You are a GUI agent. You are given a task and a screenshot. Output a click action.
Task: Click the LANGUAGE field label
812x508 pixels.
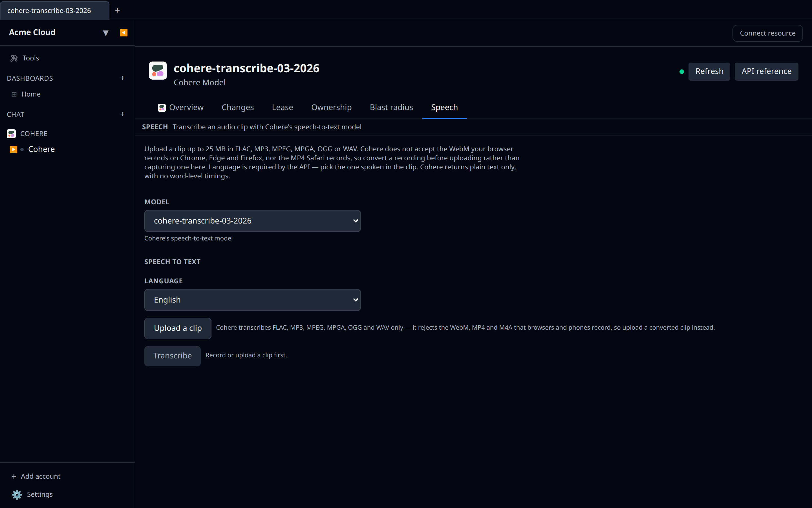tap(164, 281)
